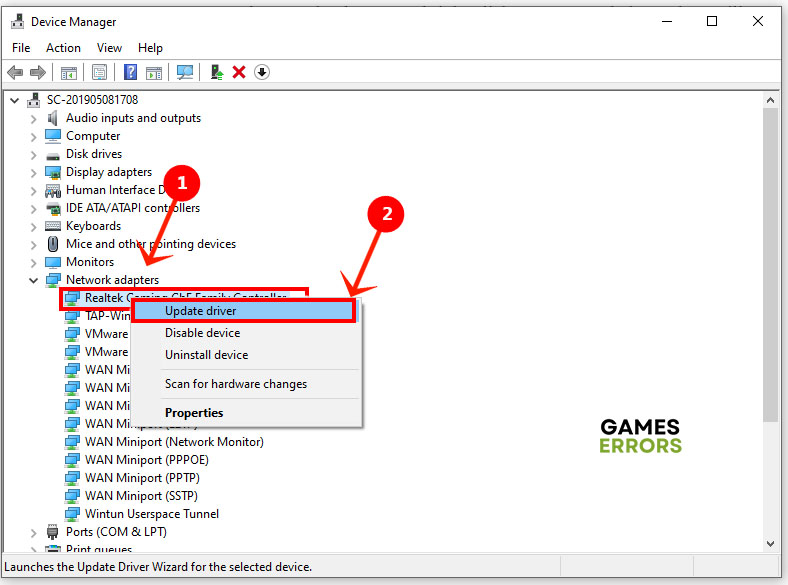
Task: Select WAN Miniport (PPPOE)
Action: point(146,460)
